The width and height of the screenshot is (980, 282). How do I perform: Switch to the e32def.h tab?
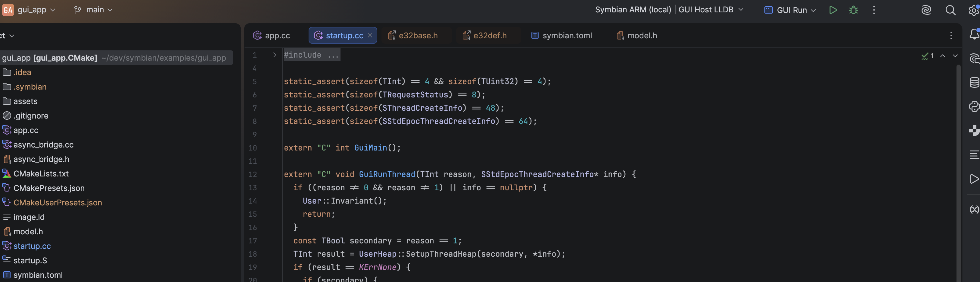[x=484, y=36]
